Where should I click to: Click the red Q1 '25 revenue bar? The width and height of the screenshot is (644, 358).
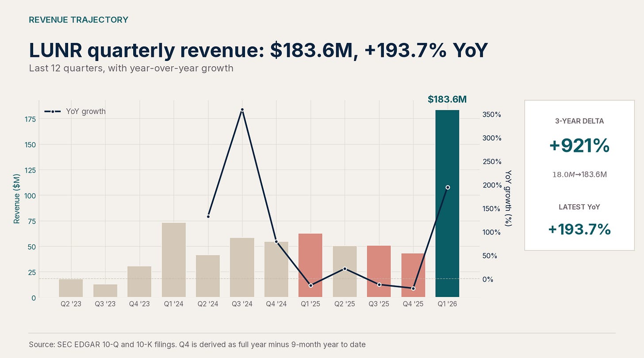pos(310,266)
